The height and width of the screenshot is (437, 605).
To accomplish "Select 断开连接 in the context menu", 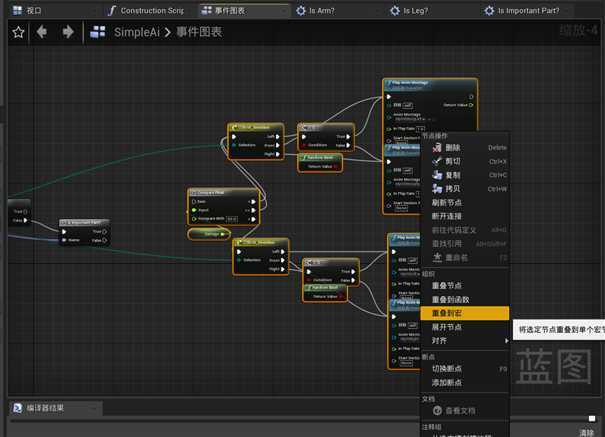I will pyautogui.click(x=465, y=216).
